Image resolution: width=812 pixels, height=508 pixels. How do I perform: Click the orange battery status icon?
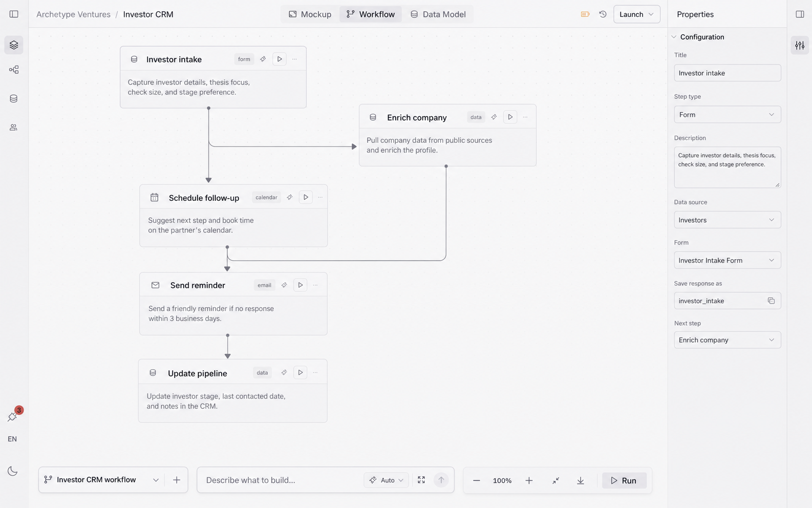(585, 14)
